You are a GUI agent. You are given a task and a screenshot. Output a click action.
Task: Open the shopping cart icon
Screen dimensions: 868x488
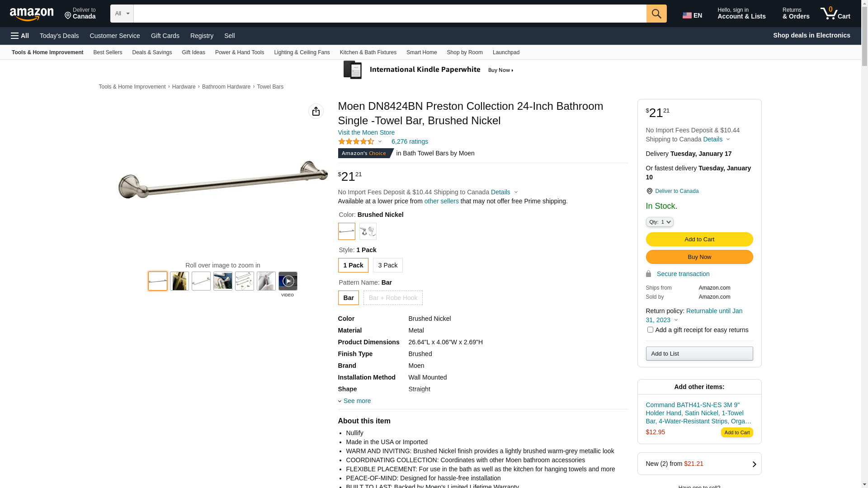(x=835, y=14)
